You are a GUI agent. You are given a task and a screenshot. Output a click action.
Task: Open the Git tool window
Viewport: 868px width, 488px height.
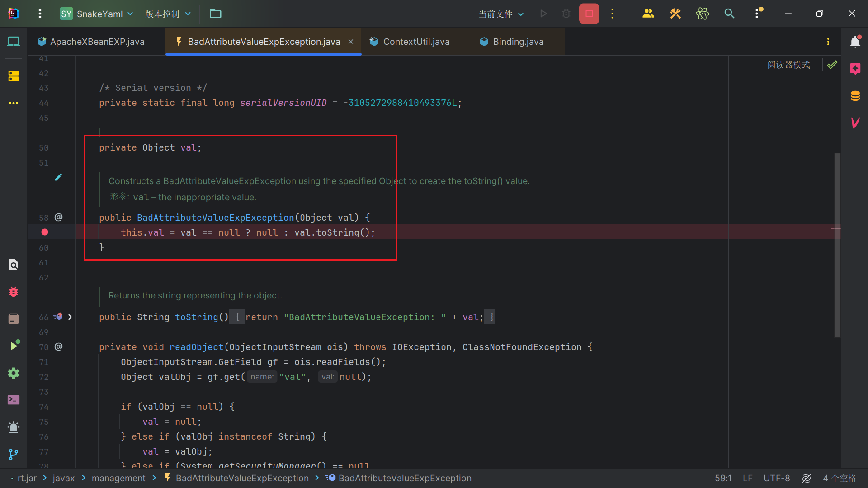click(x=14, y=454)
